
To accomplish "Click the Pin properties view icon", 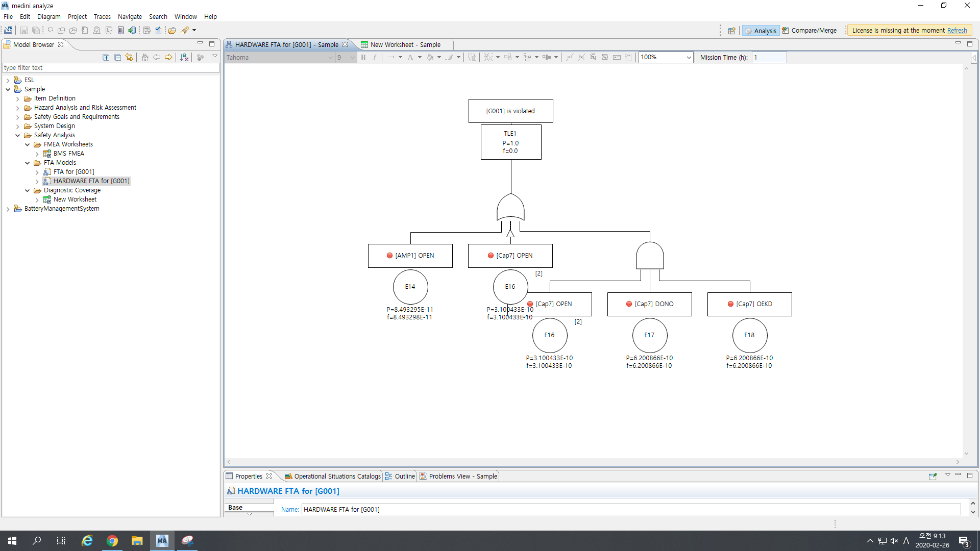I will point(933,476).
